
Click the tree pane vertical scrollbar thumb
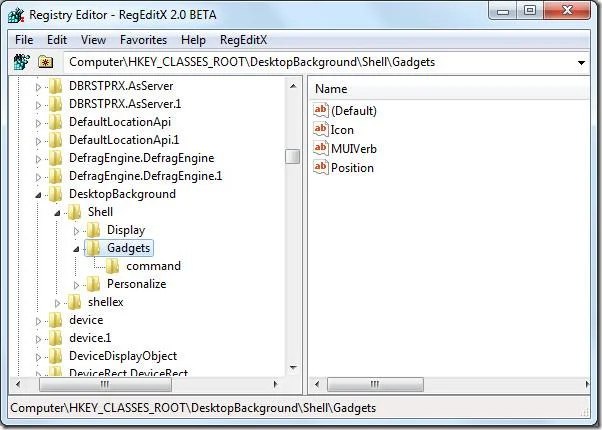pyautogui.click(x=293, y=156)
